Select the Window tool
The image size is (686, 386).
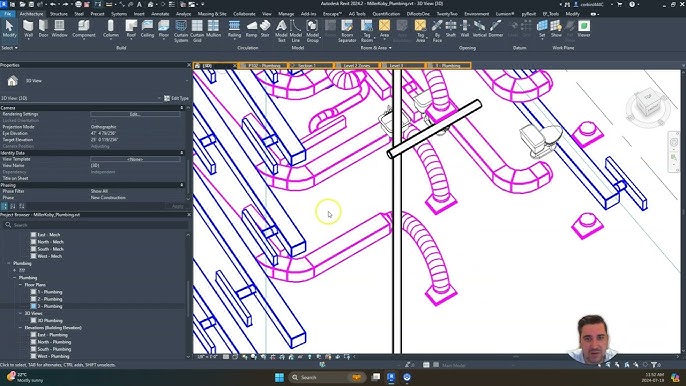(60, 29)
